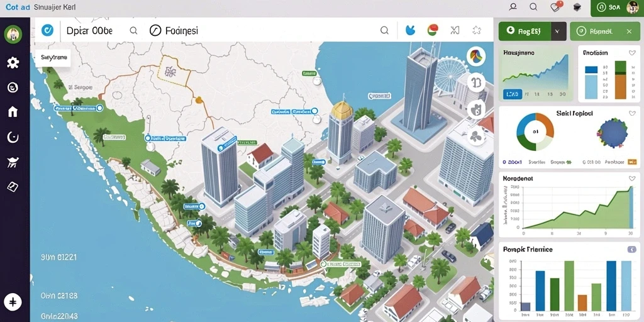
Task: Open the bird-shaped icon in left sidebar
Action: coord(13,163)
